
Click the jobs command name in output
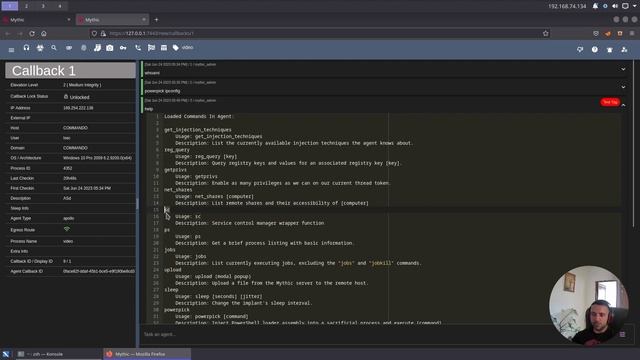[169, 250]
